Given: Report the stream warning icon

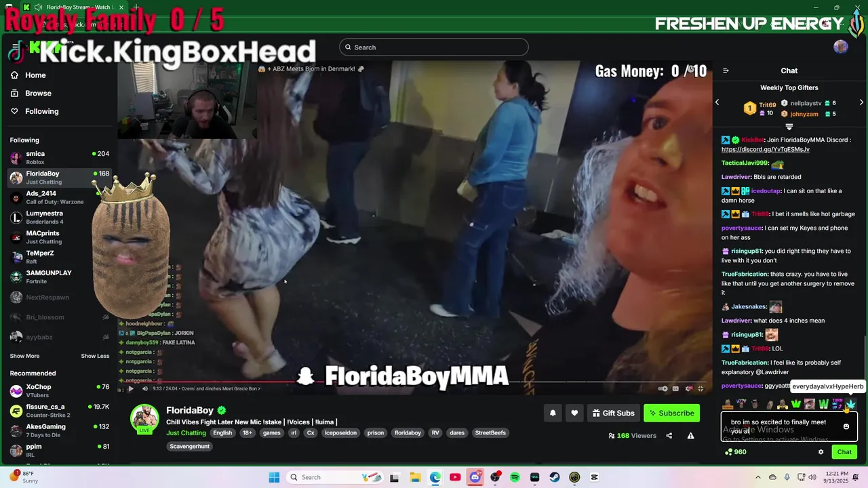Looking at the screenshot, I should 690,436.
